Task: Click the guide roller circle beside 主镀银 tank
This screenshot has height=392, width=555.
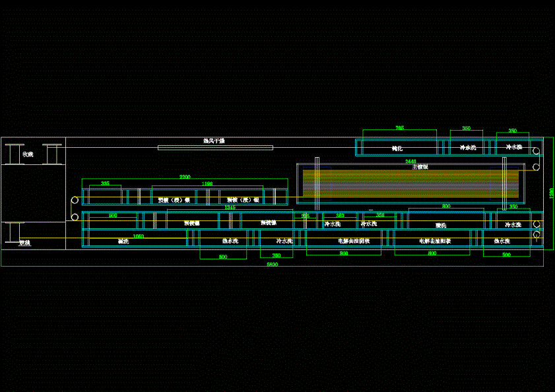Action: 537,167
